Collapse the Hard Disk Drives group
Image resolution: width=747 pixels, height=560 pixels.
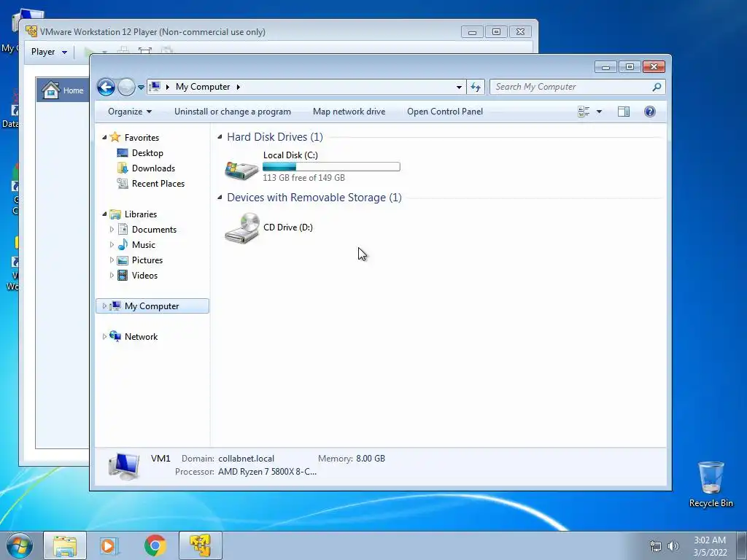[x=220, y=137]
